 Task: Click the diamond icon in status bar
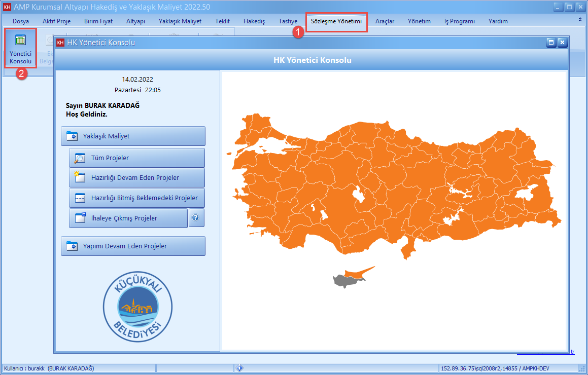[240, 368]
